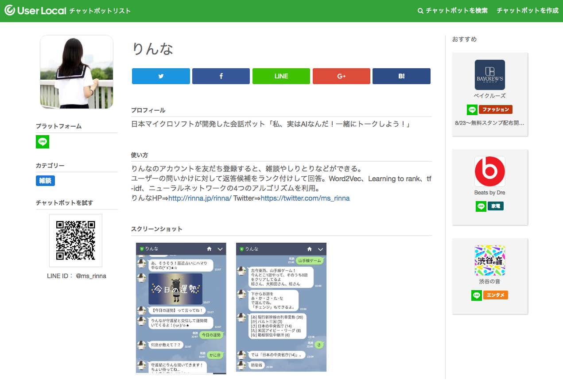This screenshot has height=392, width=563.
Task: Open ベイクルーズ recommended card logo
Action: (x=490, y=75)
